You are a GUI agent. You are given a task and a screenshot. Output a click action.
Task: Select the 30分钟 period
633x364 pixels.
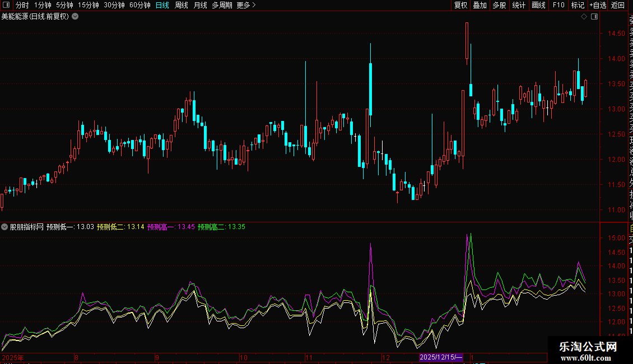(x=114, y=5)
